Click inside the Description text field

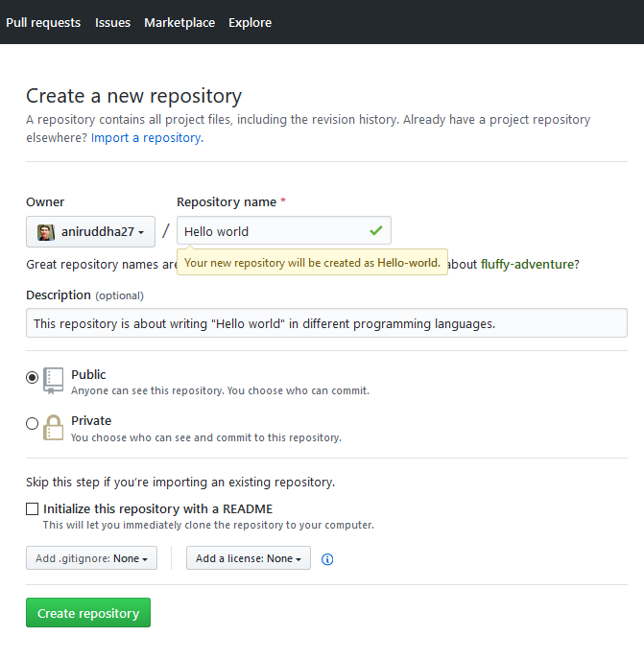pos(326,323)
